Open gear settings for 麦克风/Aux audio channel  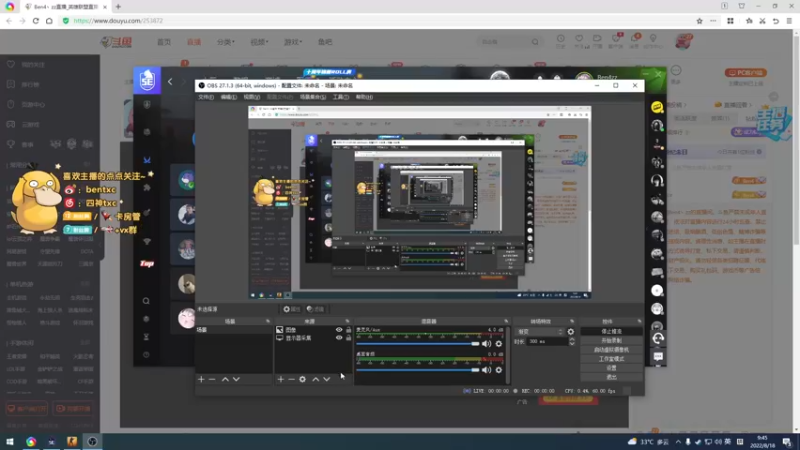[498, 344]
